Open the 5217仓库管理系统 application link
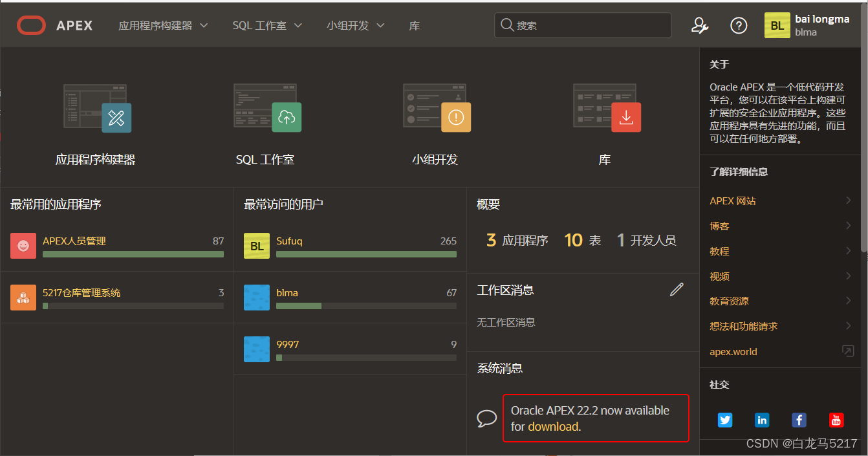Screen dimensions: 868x456 (x=81, y=292)
